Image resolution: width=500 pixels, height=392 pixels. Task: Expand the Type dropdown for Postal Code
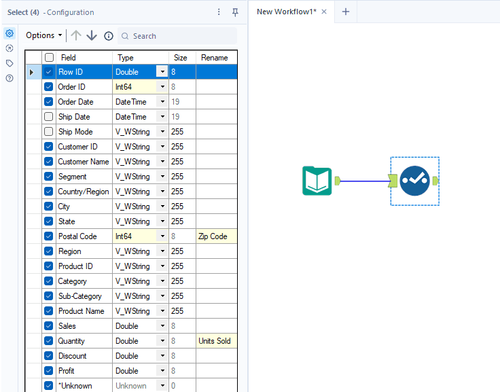click(162, 236)
